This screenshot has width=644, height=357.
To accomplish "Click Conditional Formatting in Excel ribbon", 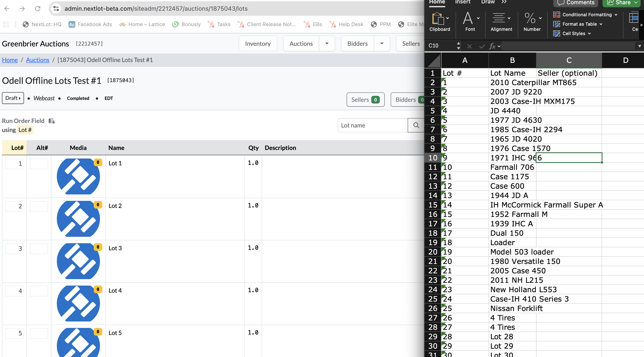I will point(585,15).
